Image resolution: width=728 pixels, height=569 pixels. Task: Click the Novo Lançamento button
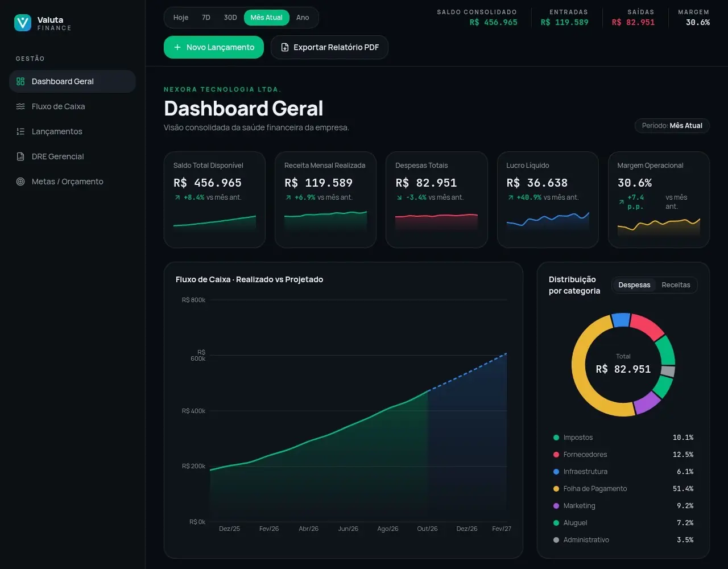(x=214, y=47)
